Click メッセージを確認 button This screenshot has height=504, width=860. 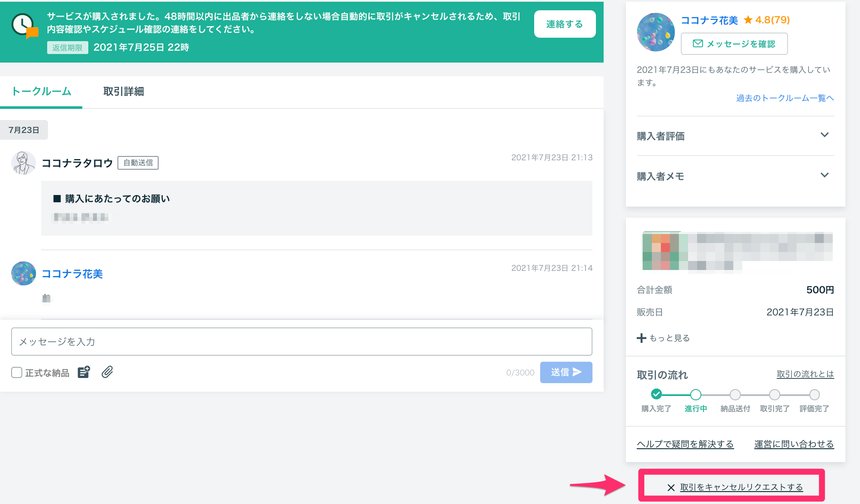tap(734, 44)
